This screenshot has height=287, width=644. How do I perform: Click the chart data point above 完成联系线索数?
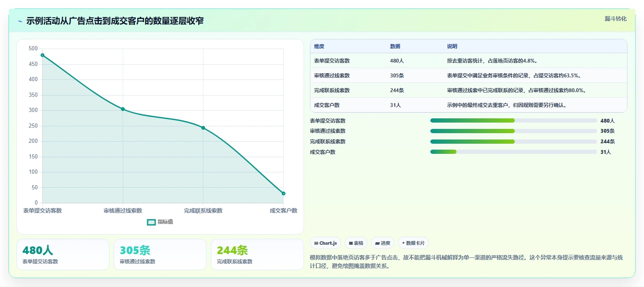[x=203, y=128]
